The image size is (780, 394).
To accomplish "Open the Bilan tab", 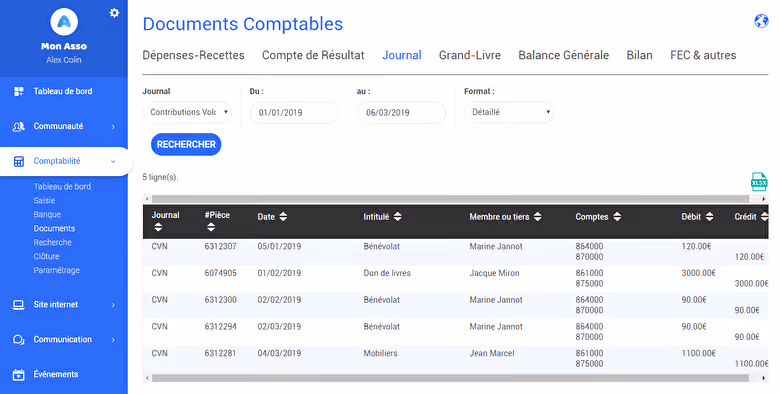I will (639, 55).
